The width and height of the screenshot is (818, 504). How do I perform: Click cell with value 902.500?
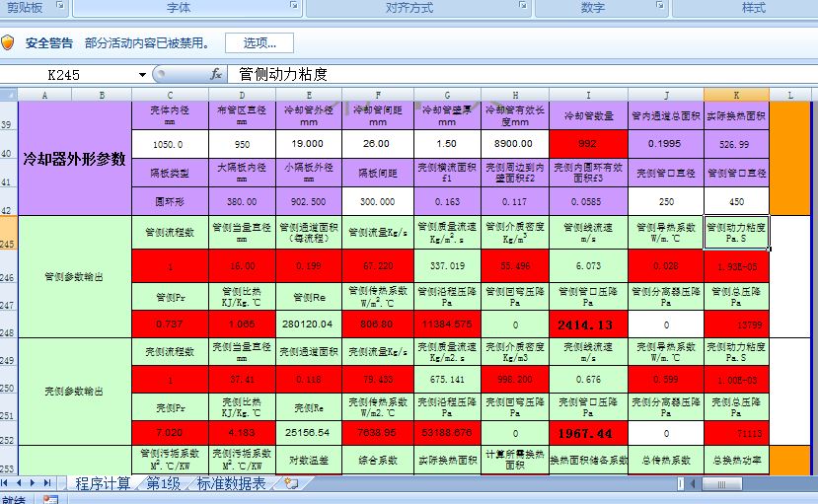pyautogui.click(x=309, y=201)
